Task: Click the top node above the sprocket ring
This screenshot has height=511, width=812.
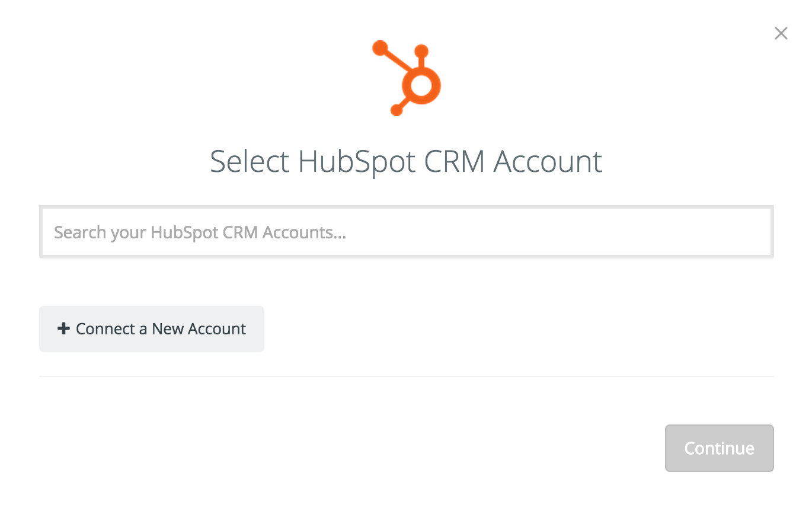Action: tap(421, 51)
